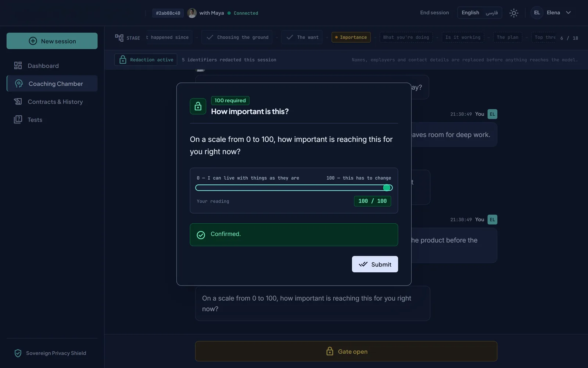This screenshot has height=368, width=588.
Task: Click the 100 required tag
Action: coord(230,100)
